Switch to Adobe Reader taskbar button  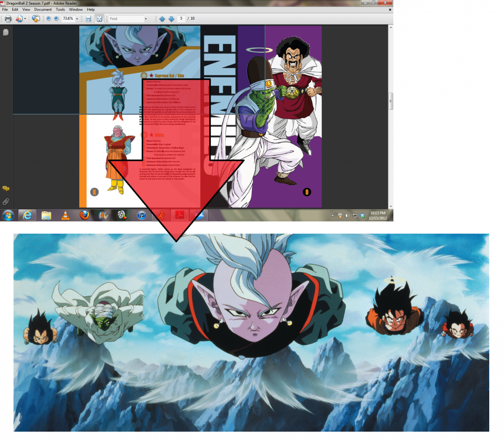pos(180,215)
